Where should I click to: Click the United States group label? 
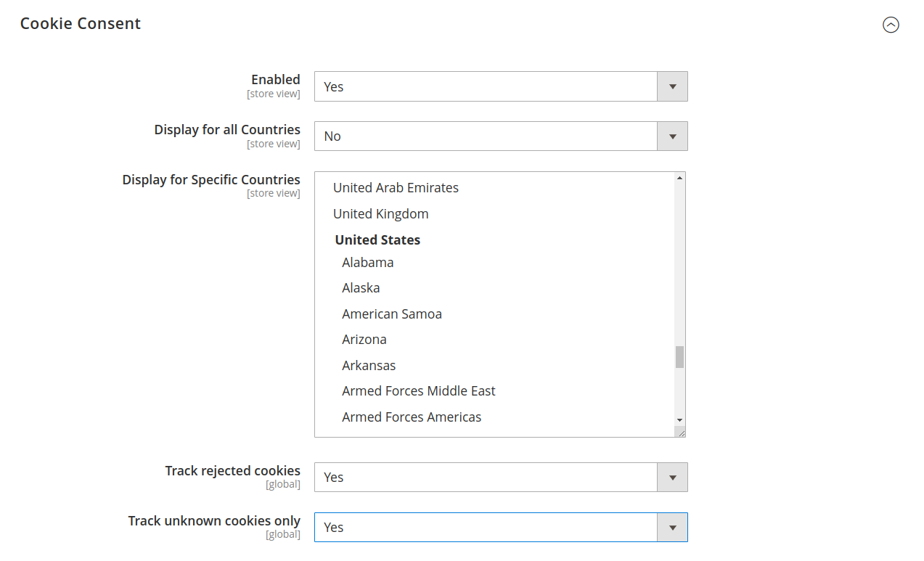pyautogui.click(x=377, y=240)
